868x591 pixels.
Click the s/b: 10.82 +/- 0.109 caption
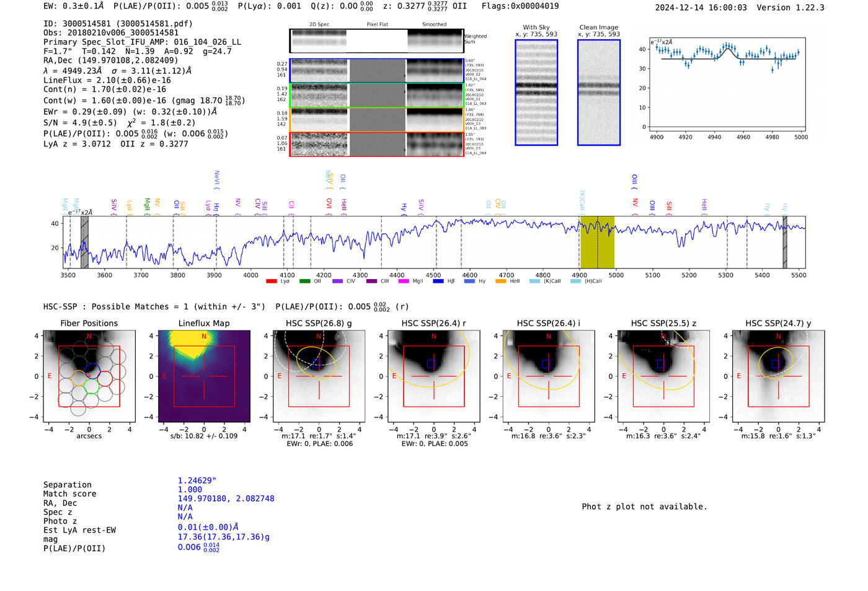(x=204, y=436)
